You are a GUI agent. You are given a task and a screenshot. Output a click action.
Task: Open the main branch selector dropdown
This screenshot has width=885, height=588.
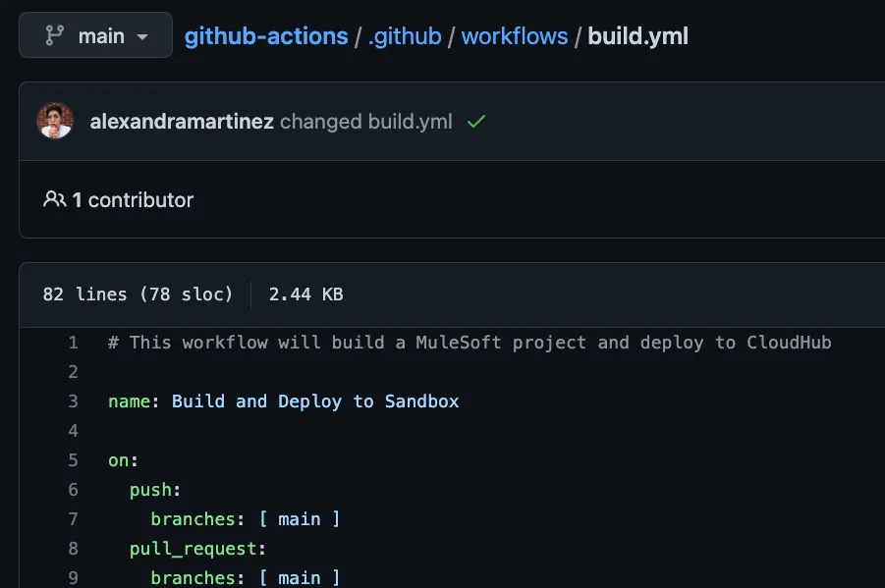coord(95,35)
